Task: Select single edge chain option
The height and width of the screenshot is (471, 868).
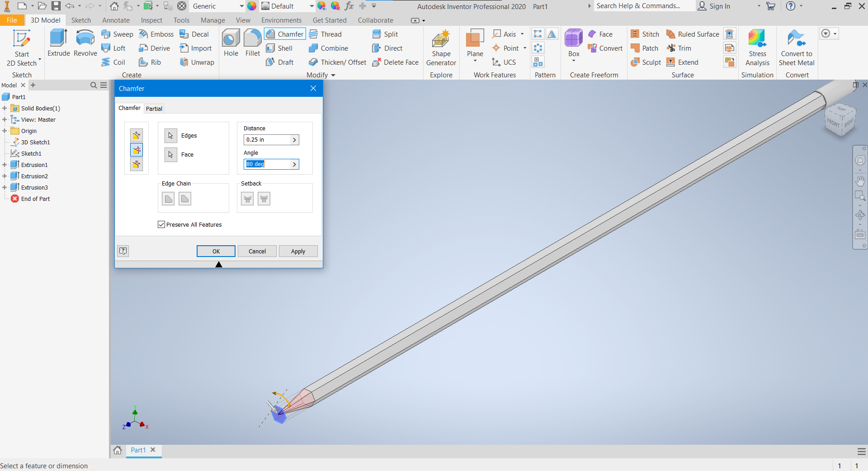Action: 185,199
